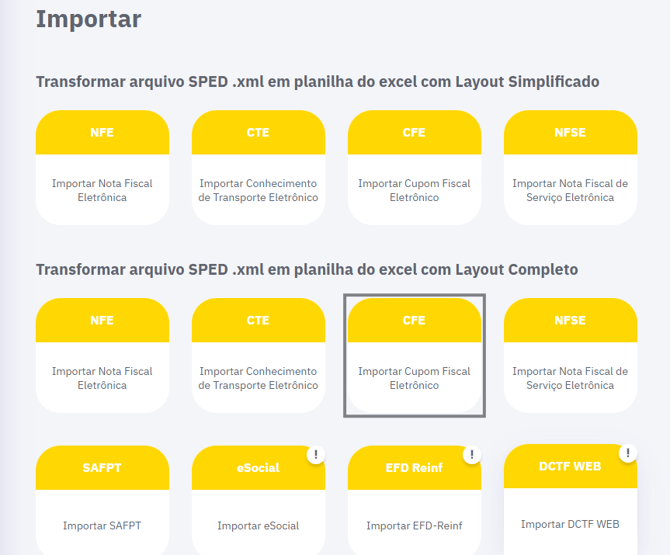
Task: Choose NFSE card in Layout Simplificado section
Action: click(x=570, y=167)
